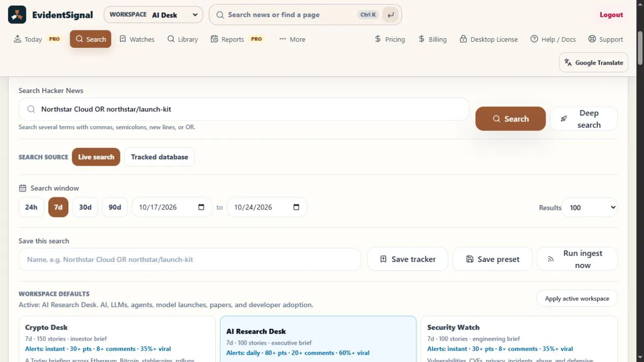Click the lifebuoy icon beside Support
Screen dimensions: 644x362
(x=592, y=39)
